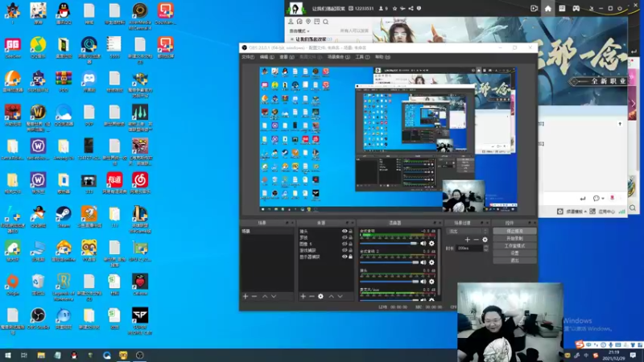Select the Legends of Runeterra desktop icon
Image resolution: width=644 pixels, height=362 pixels.
point(64,287)
